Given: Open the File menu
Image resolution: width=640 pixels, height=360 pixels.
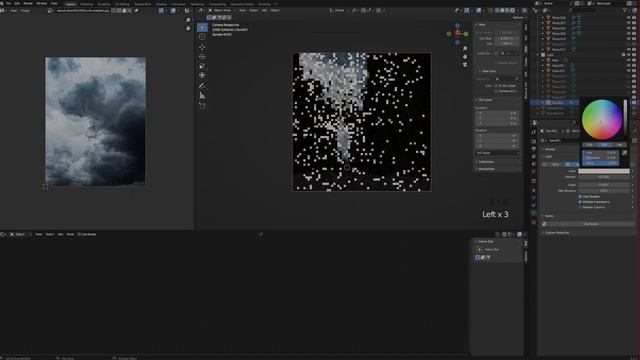Looking at the screenshot, I should point(8,3).
